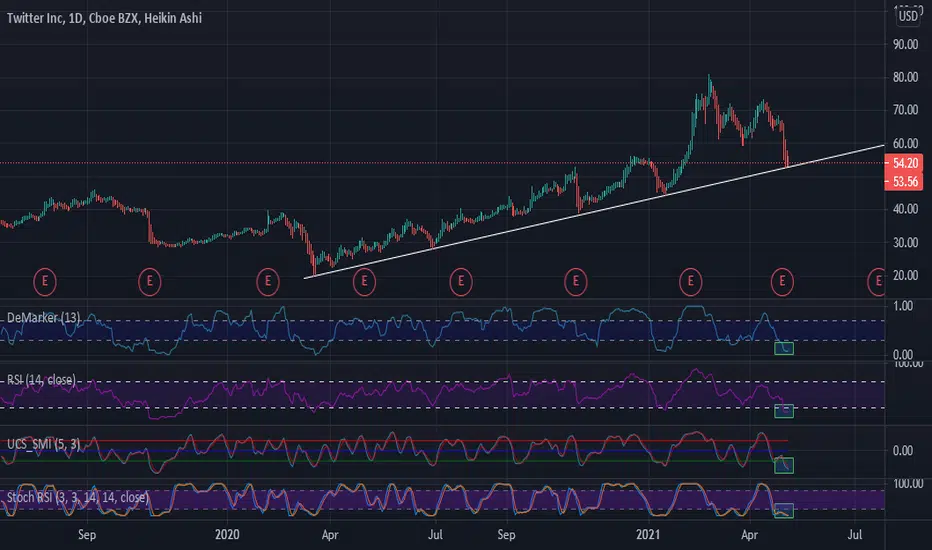Open the earnings marker just right of 2020 label
The image size is (932, 550).
point(267,281)
